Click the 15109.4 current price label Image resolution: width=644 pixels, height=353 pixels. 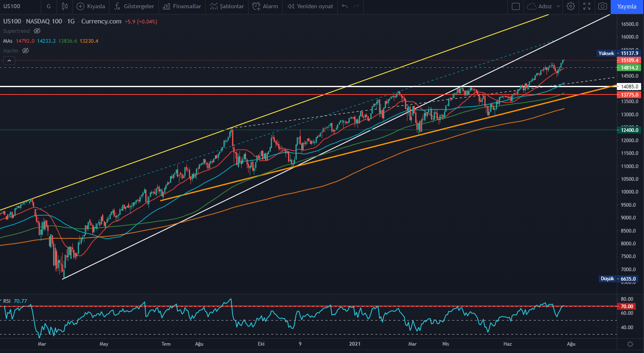[x=630, y=60]
